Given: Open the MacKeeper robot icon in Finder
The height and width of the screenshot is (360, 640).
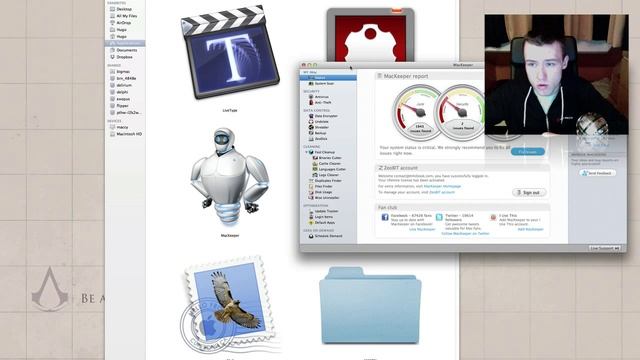Looking at the screenshot, I should coord(230,178).
